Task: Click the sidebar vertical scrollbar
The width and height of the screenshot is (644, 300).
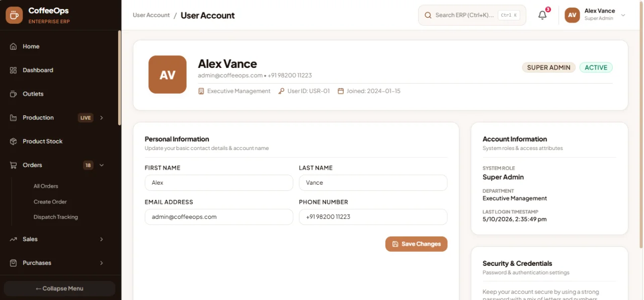Action: coord(119,78)
